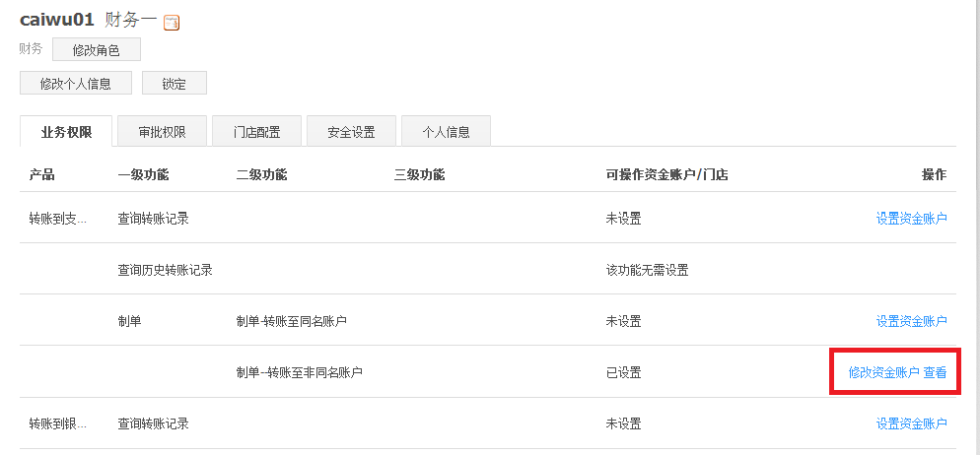This screenshot has height=455, width=980.
Task: Click the 修改角色 button
Action: (x=97, y=50)
